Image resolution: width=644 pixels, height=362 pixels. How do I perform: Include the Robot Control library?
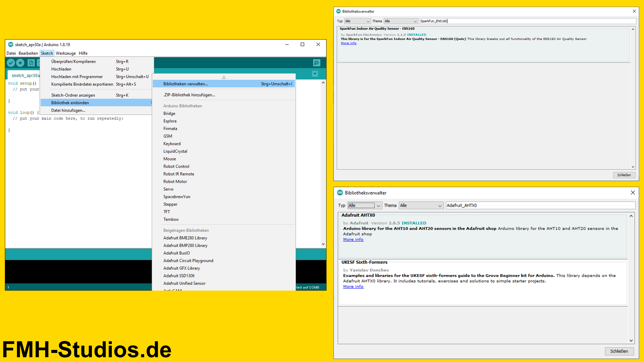click(x=224, y=166)
